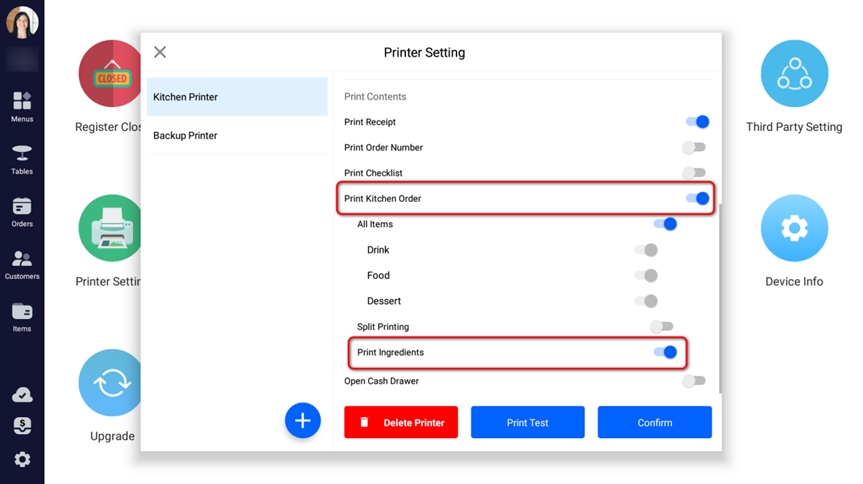The width and height of the screenshot is (863, 484).
Task: Click the Print Test button
Action: (x=527, y=422)
